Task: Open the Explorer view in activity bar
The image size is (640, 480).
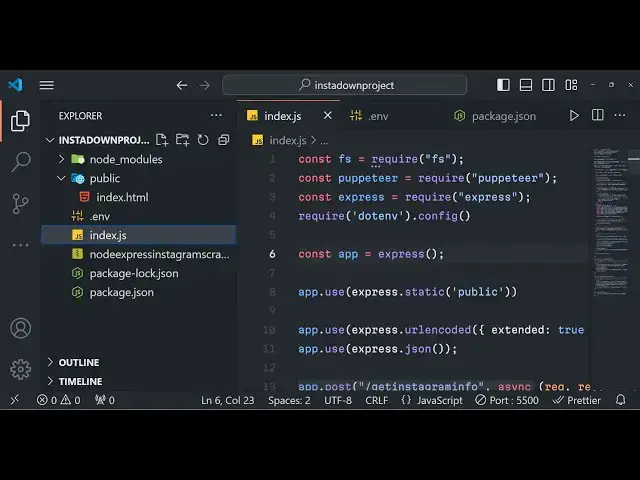Action: tap(20, 121)
